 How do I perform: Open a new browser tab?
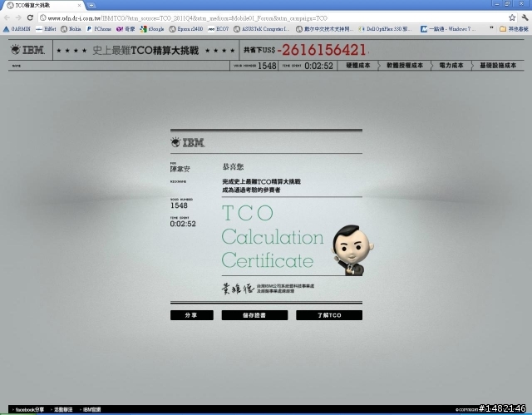click(x=91, y=6)
